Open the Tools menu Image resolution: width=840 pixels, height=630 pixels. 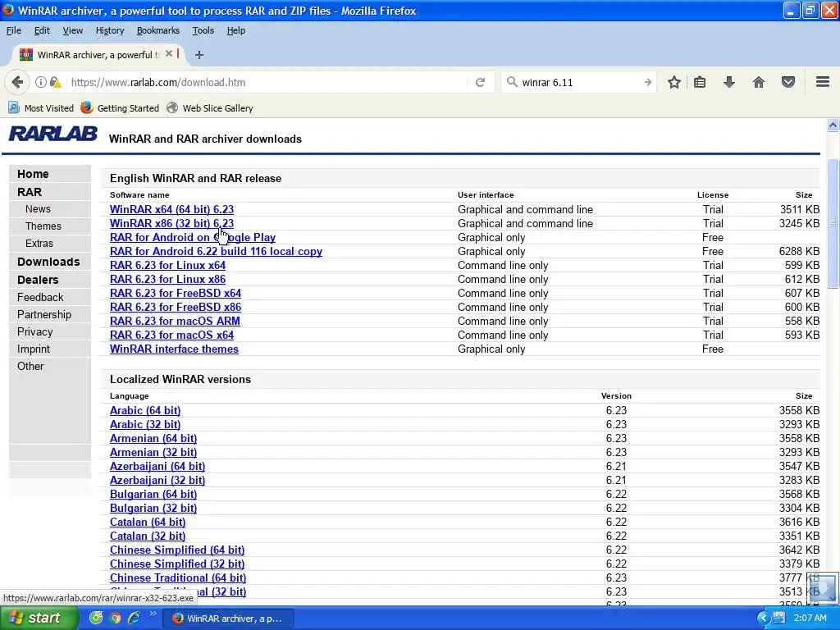point(203,30)
